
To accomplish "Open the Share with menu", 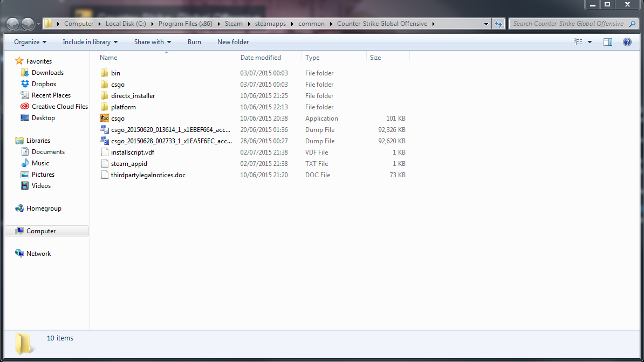I will coord(153,42).
